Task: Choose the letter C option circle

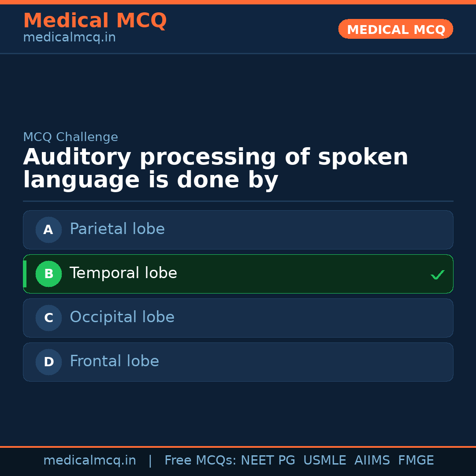Action: tap(48, 318)
